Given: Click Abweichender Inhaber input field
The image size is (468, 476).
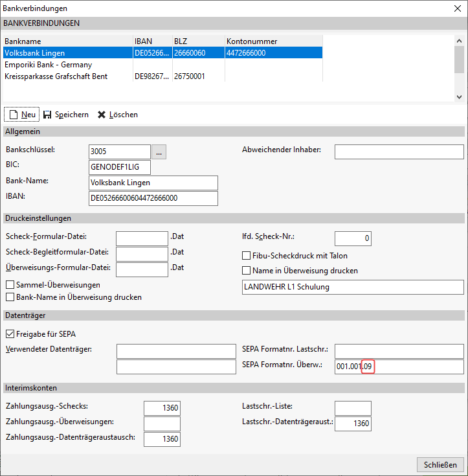Looking at the screenshot, I should point(399,152).
